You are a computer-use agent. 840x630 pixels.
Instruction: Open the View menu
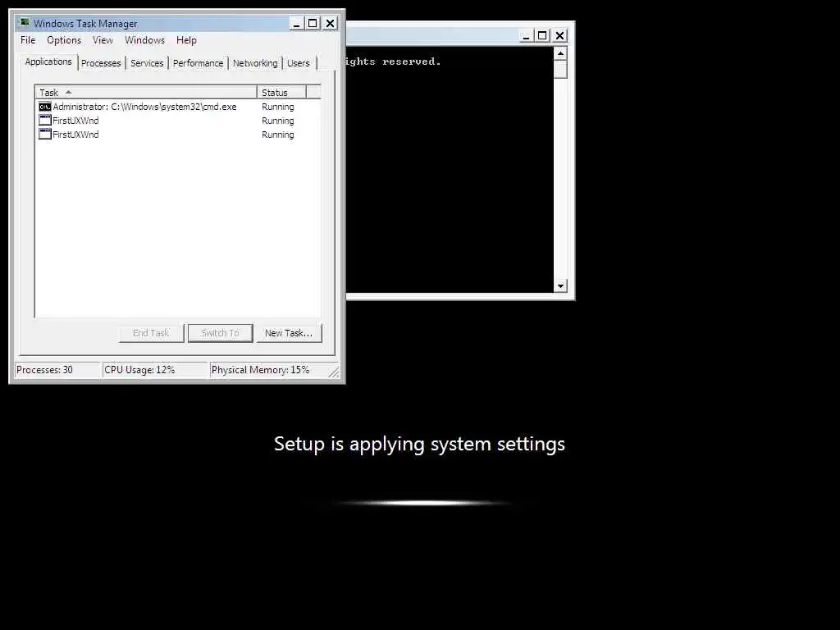click(103, 40)
